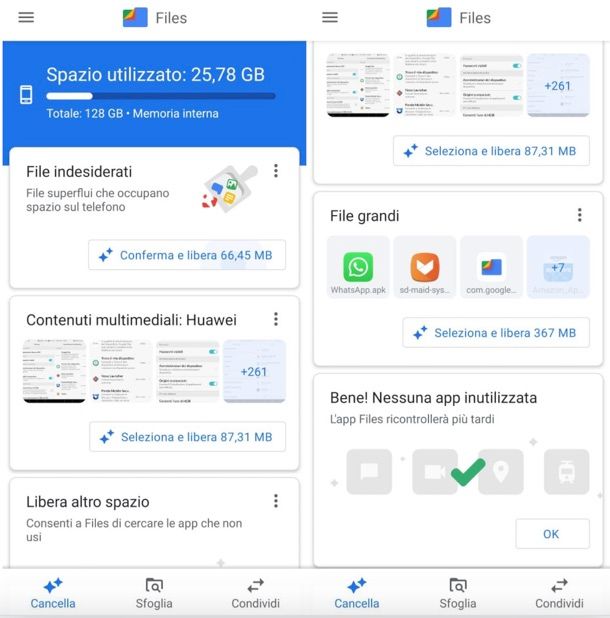Select the sd-maid-sys file icon
The width and height of the screenshot is (610, 618).
pyautogui.click(x=425, y=267)
